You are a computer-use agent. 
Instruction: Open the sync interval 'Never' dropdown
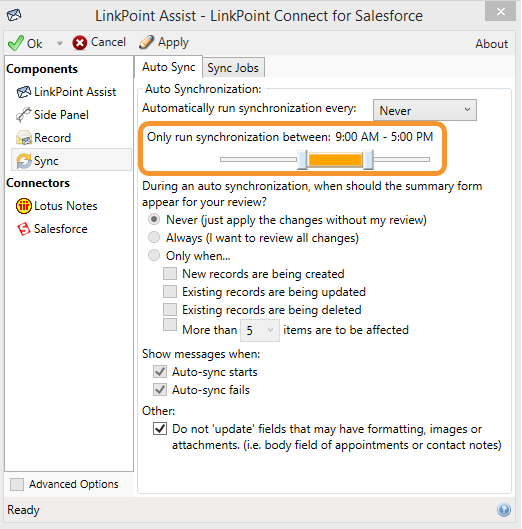(425, 110)
